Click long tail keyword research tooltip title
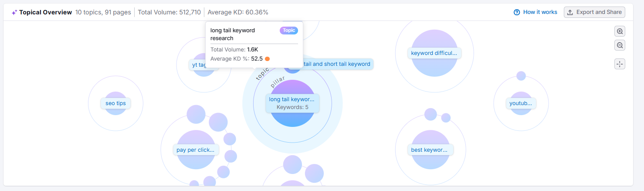Image resolution: width=644 pixels, height=191 pixels. point(233,34)
